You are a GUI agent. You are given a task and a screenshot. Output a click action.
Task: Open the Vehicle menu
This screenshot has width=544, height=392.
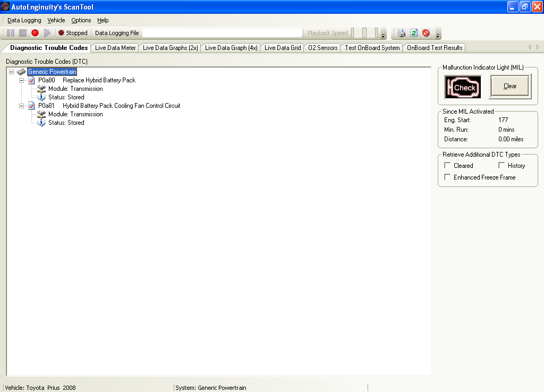56,20
